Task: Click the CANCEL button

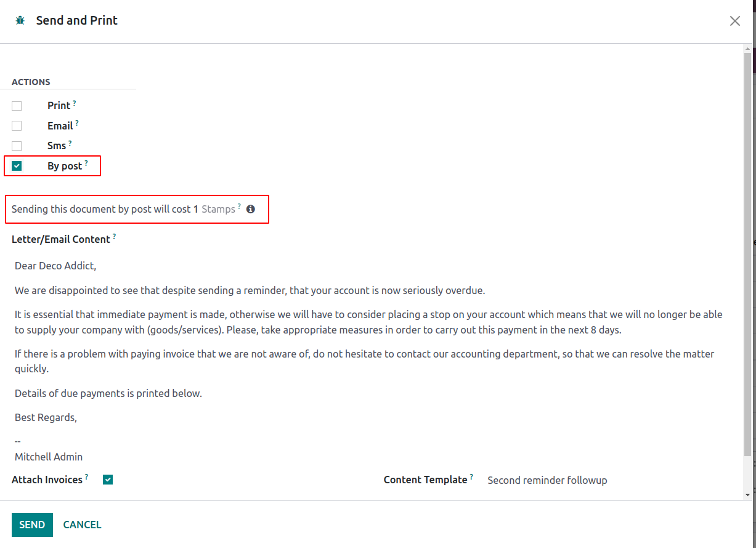Action: (83, 525)
